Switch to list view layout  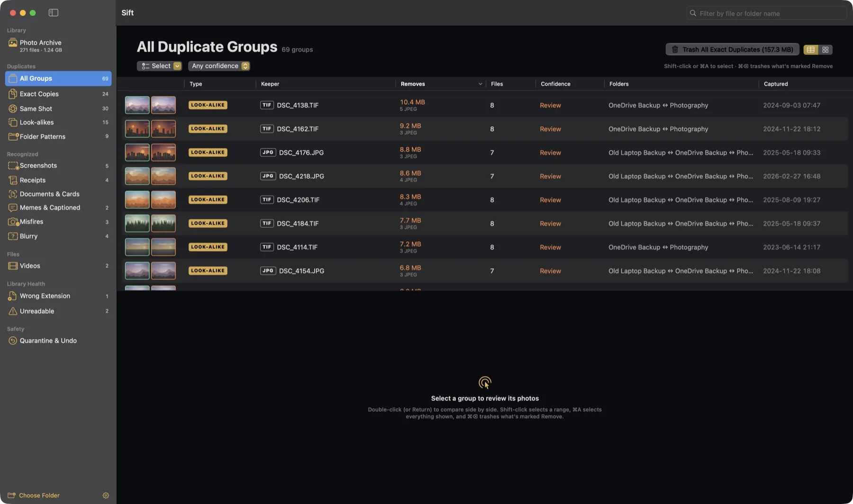pyautogui.click(x=811, y=50)
